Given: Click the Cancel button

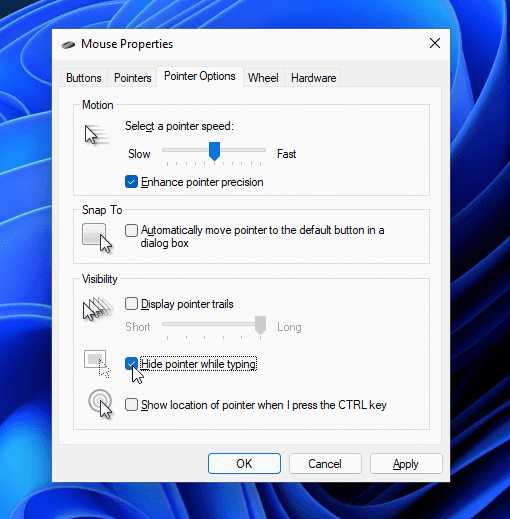Looking at the screenshot, I should tap(325, 464).
